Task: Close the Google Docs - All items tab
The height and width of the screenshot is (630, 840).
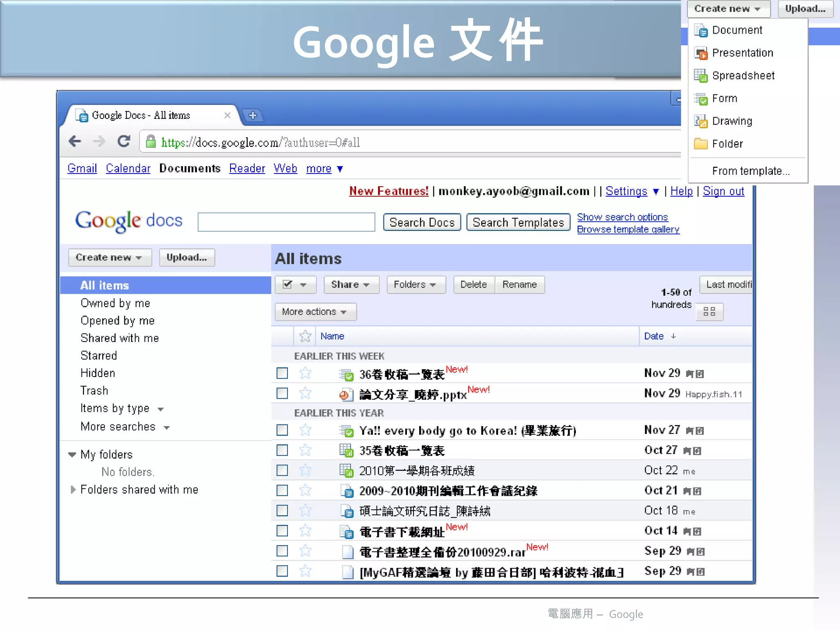Action: [227, 115]
